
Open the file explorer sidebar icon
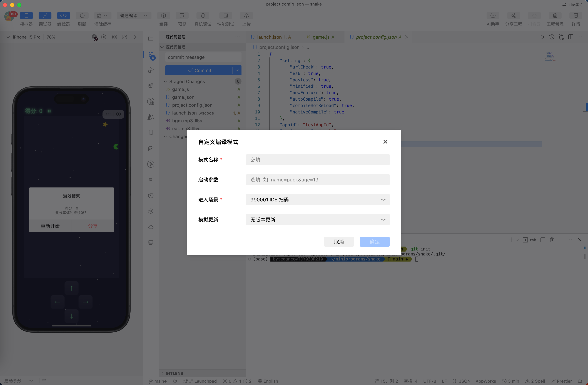tap(151, 38)
